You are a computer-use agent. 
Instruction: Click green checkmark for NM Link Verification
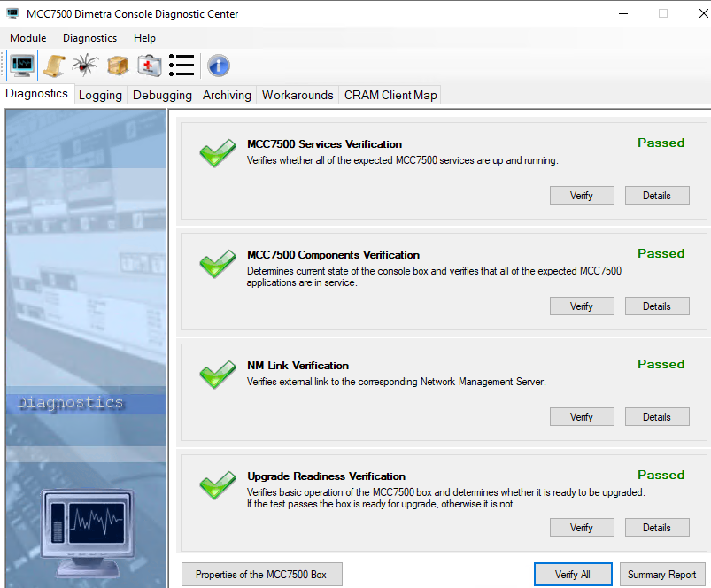click(x=218, y=374)
